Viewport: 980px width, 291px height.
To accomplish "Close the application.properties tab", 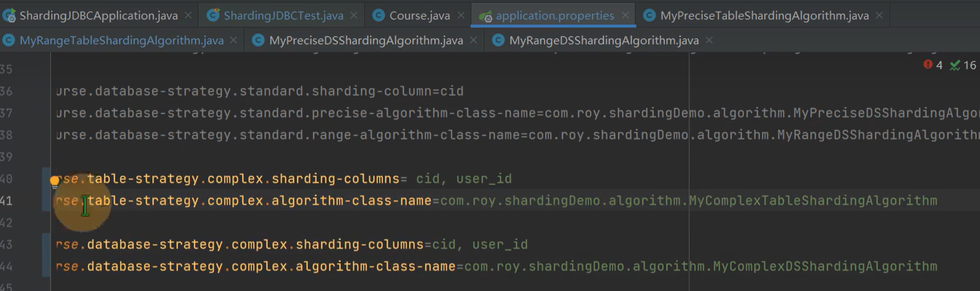I will coord(625,16).
